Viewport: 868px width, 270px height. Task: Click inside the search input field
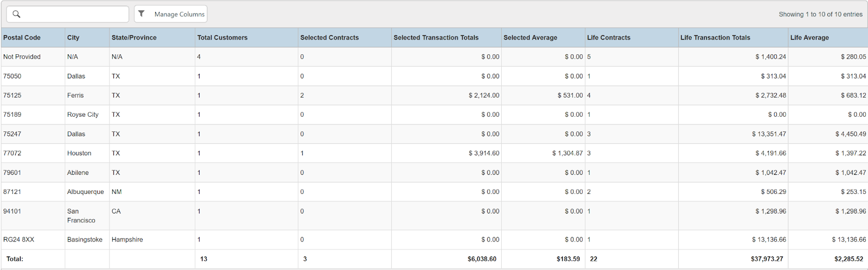pyautogui.click(x=73, y=14)
